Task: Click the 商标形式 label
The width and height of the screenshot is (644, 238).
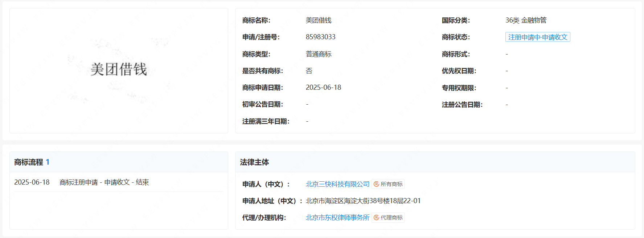Action: pyautogui.click(x=456, y=54)
